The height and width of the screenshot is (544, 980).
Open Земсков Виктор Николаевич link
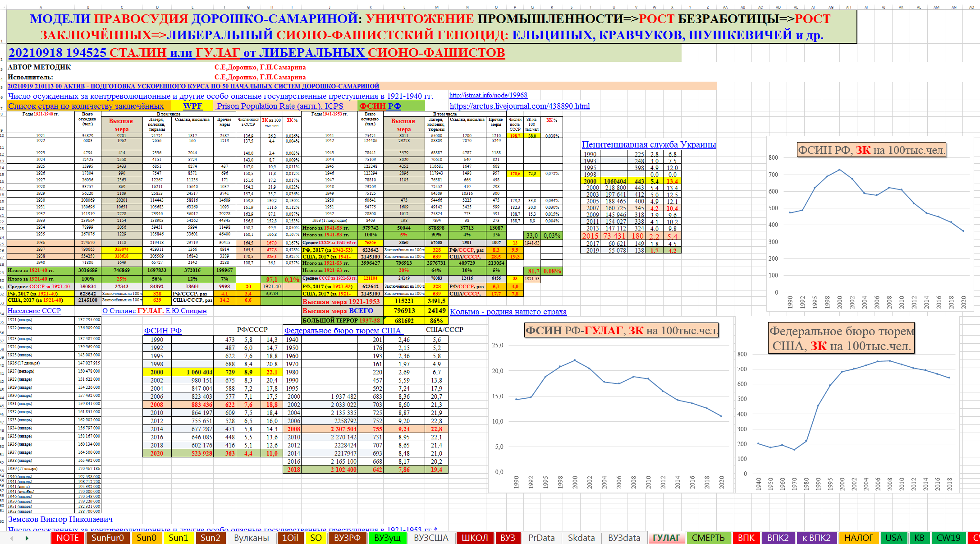pyautogui.click(x=60, y=519)
